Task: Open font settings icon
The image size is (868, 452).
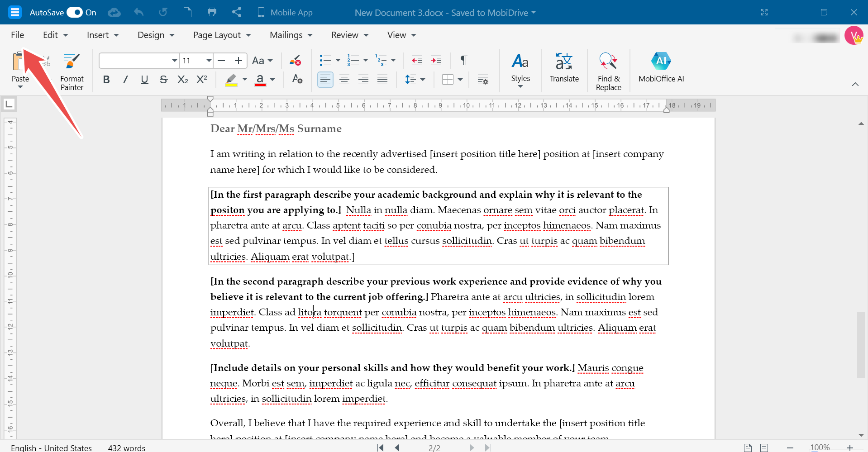Action: click(297, 79)
